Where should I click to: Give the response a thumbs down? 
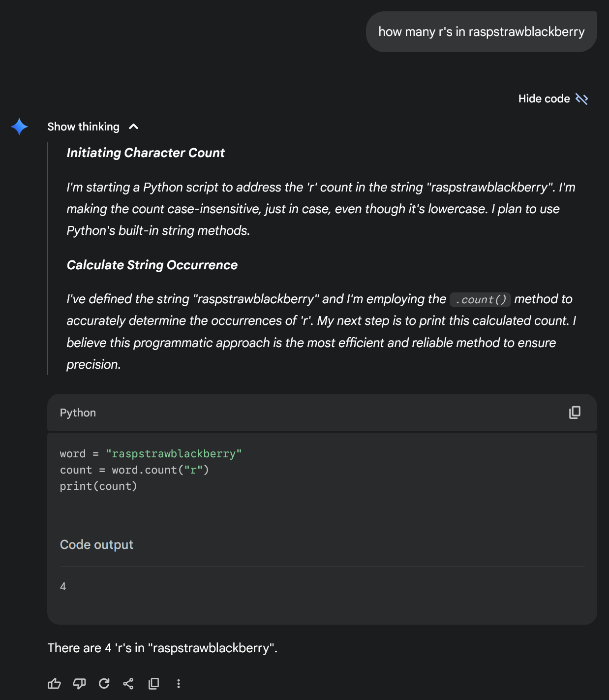pos(79,683)
